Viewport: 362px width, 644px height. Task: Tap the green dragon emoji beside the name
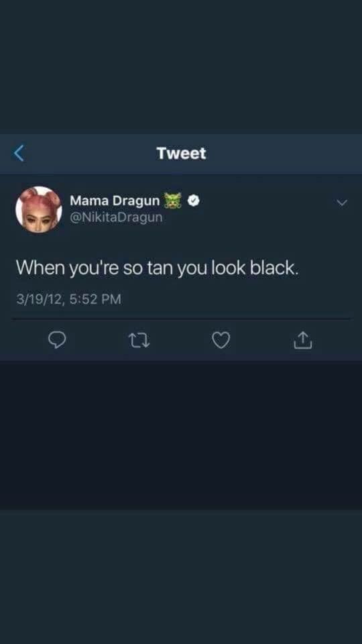pyautogui.click(x=172, y=200)
